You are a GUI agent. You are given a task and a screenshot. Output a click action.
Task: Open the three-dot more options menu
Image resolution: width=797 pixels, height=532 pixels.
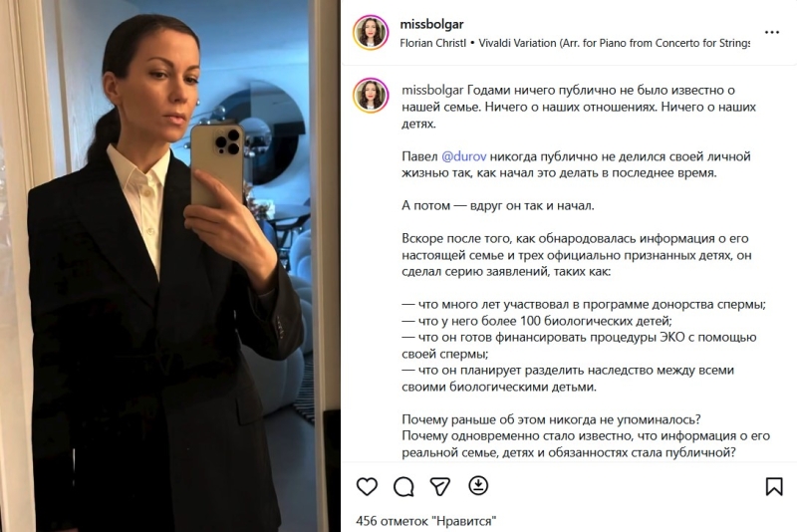pos(771,32)
